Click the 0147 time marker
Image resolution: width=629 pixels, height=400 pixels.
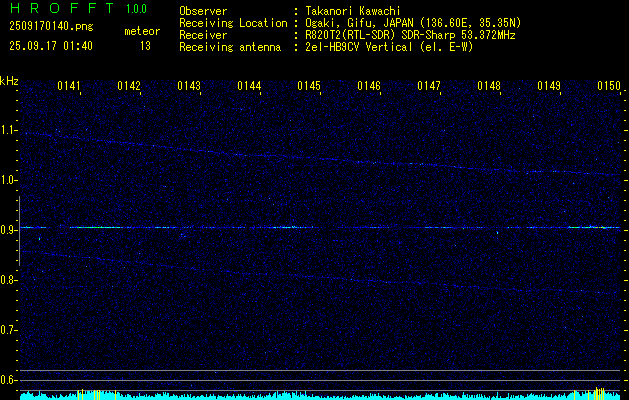tap(429, 87)
